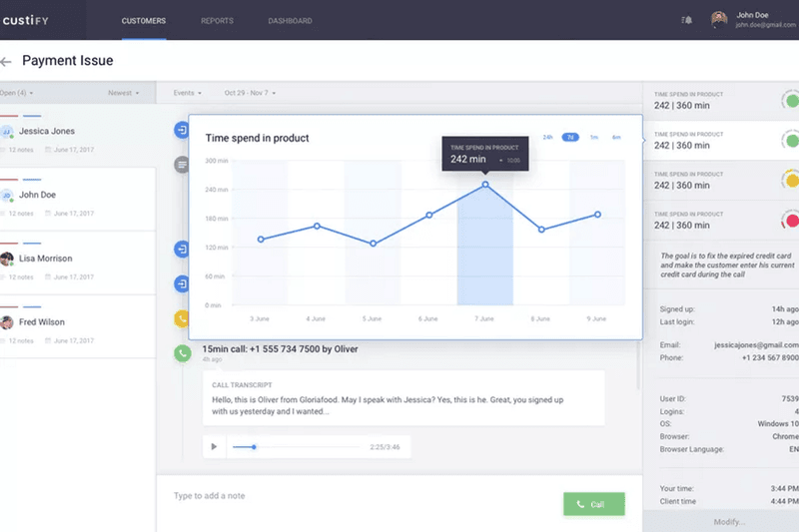Switch to the Reports tab
This screenshot has height=532, width=799.
[x=217, y=21]
